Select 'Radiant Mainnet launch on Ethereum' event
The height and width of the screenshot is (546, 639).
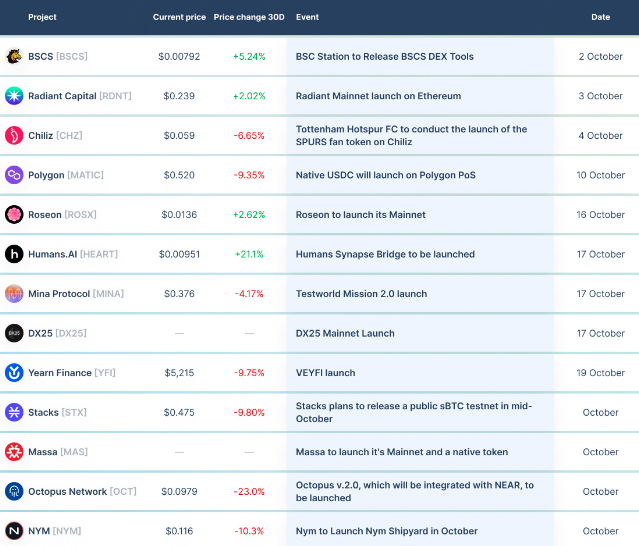pyautogui.click(x=378, y=96)
